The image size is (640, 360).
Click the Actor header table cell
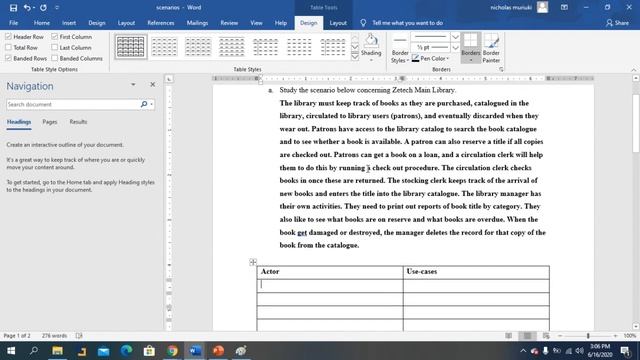pyautogui.click(x=330, y=272)
